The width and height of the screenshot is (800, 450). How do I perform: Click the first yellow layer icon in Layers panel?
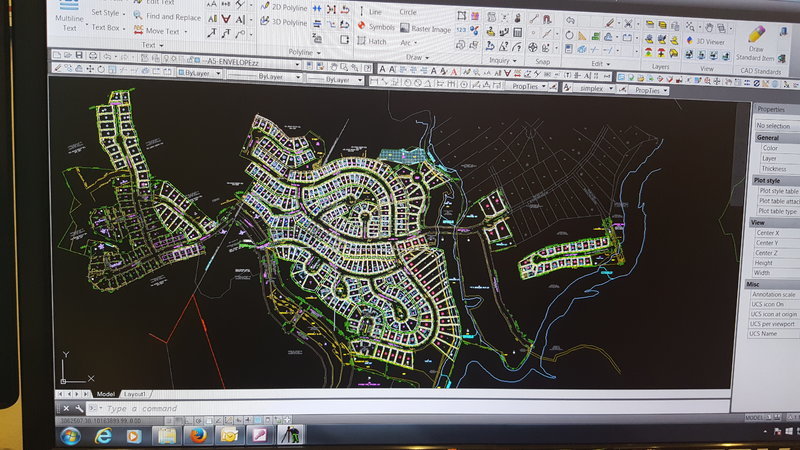pos(649,24)
